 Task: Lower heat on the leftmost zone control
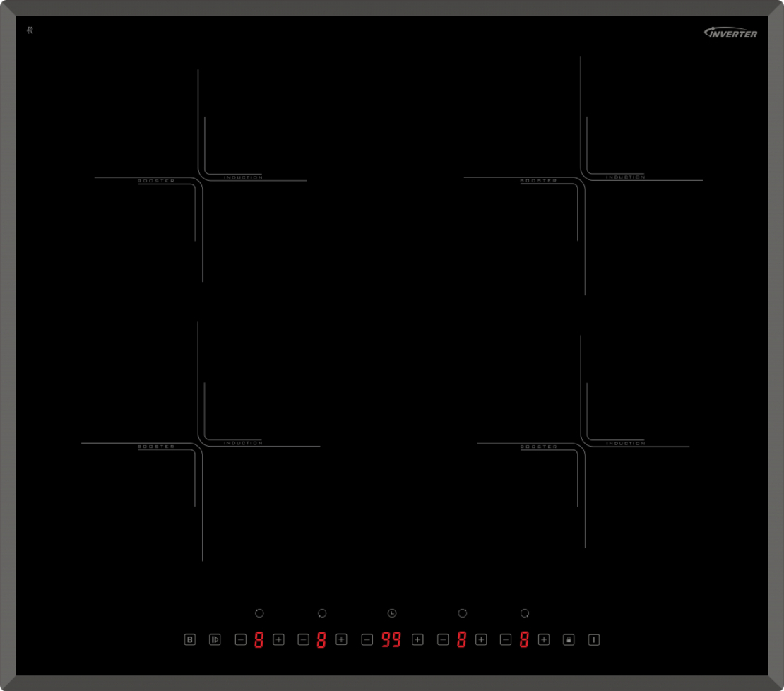pyautogui.click(x=241, y=639)
